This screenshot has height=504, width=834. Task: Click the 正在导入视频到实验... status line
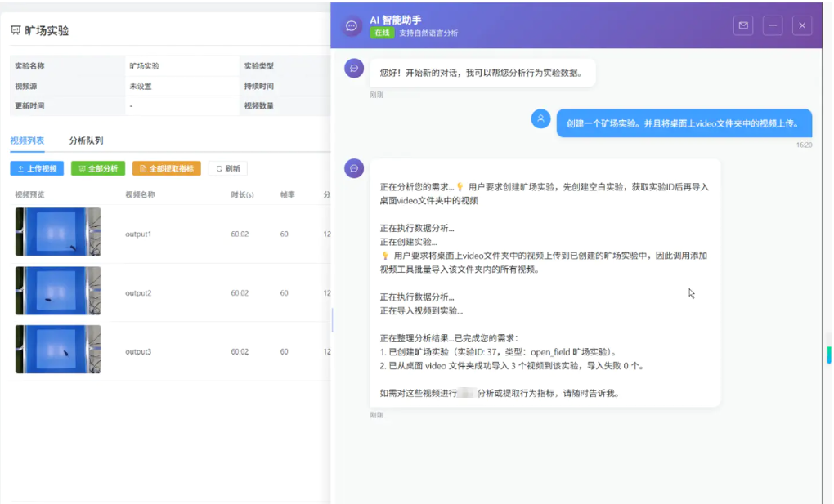click(x=421, y=310)
